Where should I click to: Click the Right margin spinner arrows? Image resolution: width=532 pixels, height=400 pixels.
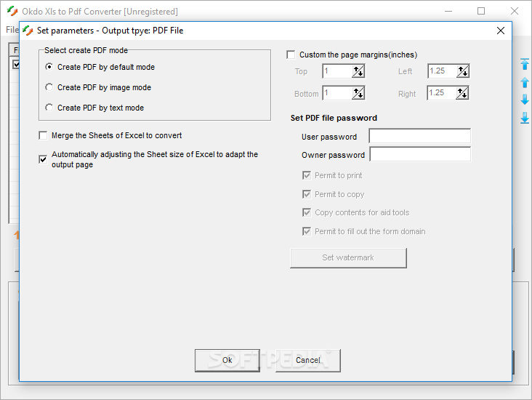(x=462, y=93)
